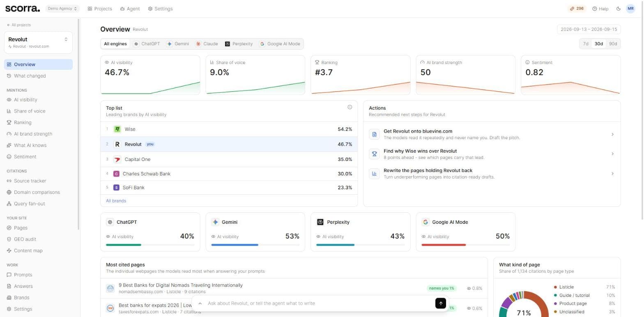Expand Find why Wise wins action
The height and width of the screenshot is (317, 644).
pos(492,154)
